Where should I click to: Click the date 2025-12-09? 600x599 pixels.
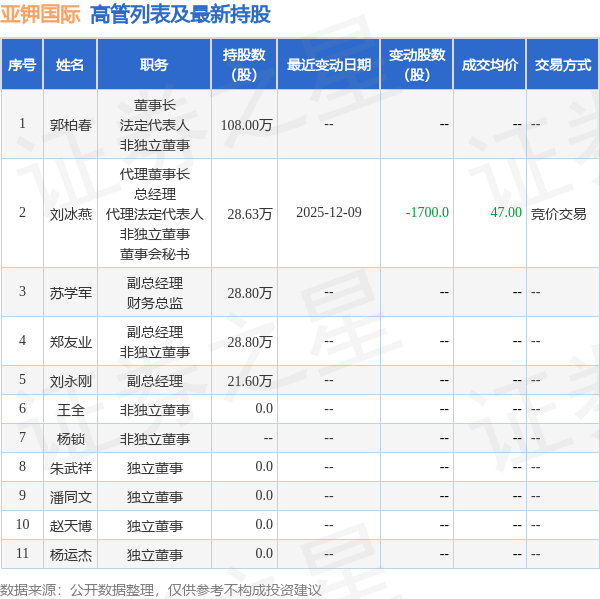coord(329,212)
